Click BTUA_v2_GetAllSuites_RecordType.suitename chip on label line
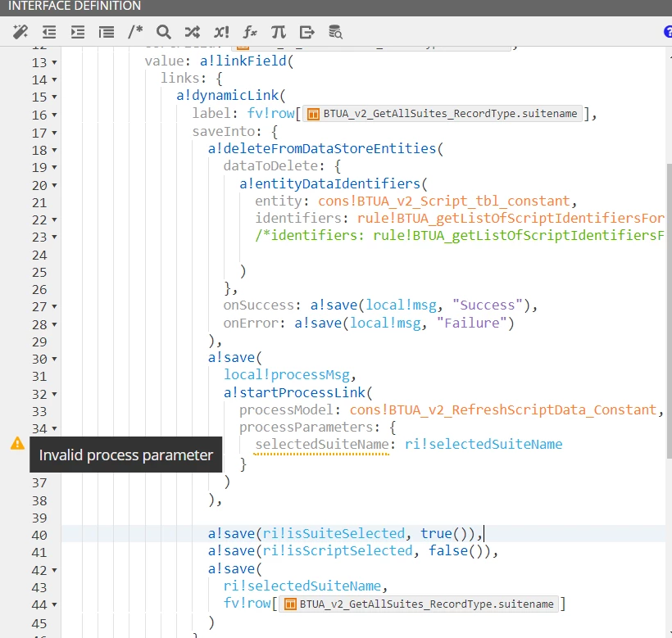 [x=443, y=114]
